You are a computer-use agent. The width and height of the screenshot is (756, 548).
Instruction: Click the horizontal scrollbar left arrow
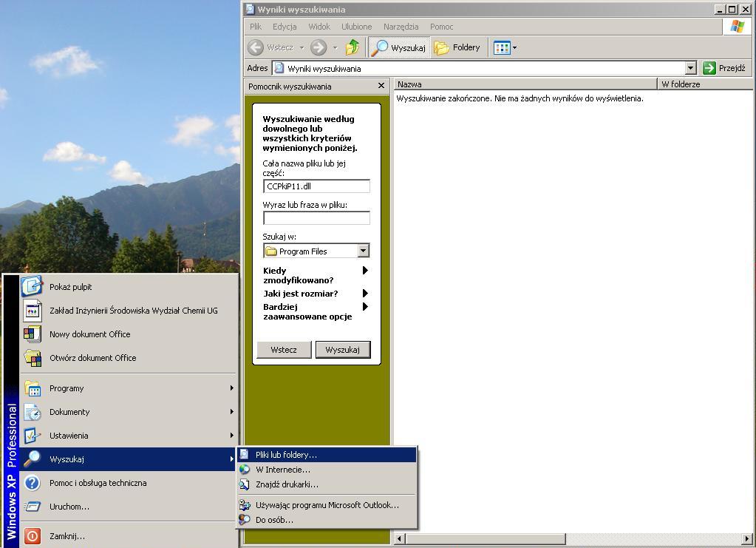click(x=399, y=538)
